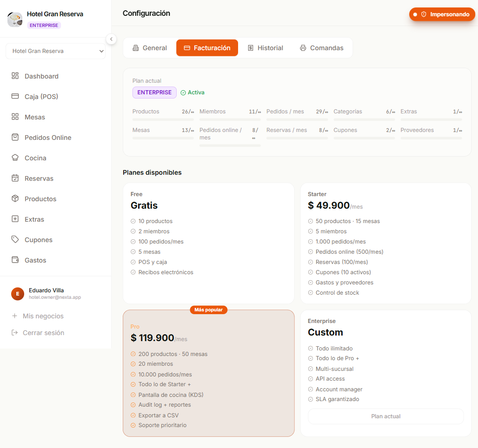This screenshot has height=448, width=478.
Task: Click the Hotel Gran Reserva logo avatar
Action: coord(15,19)
